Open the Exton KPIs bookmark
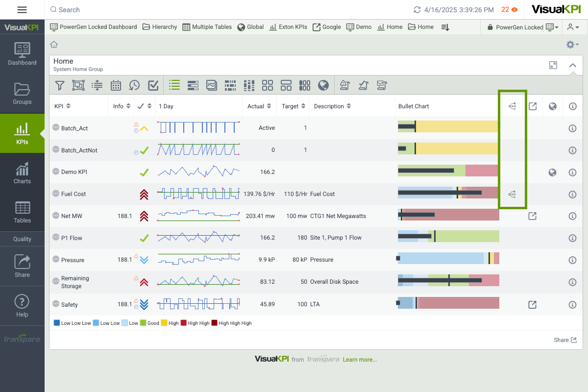The image size is (588, 392). 288,27
